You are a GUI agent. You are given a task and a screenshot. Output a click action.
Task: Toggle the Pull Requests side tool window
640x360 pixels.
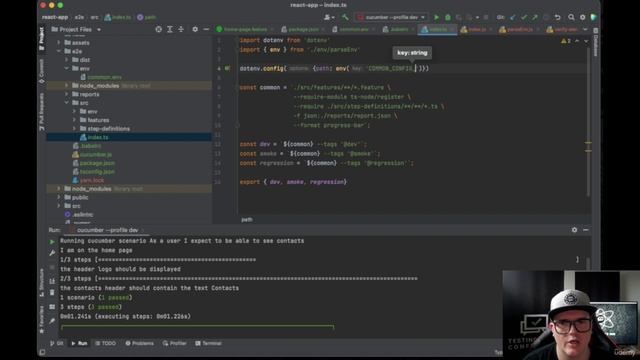coord(42,111)
